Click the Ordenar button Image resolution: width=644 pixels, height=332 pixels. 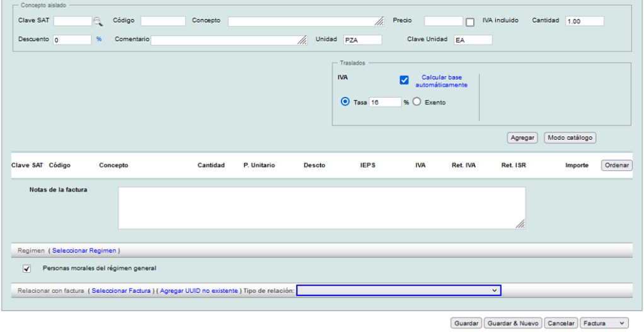point(616,165)
